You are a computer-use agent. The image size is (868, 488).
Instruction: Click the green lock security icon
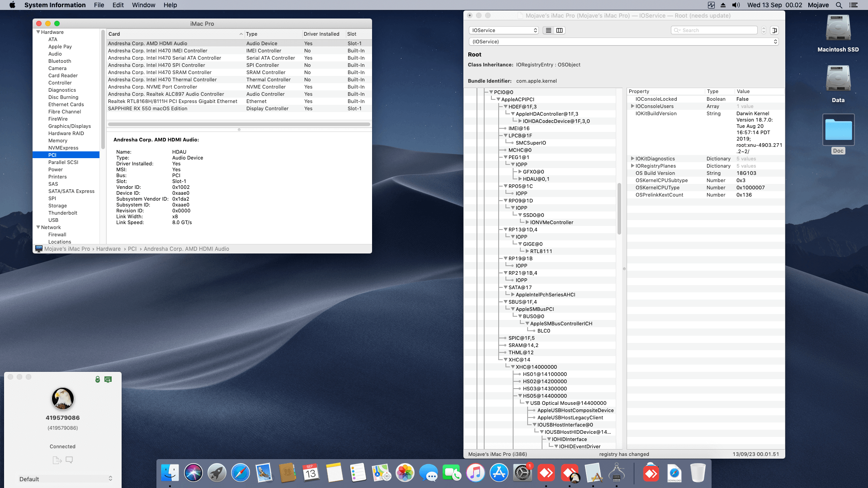(98, 380)
